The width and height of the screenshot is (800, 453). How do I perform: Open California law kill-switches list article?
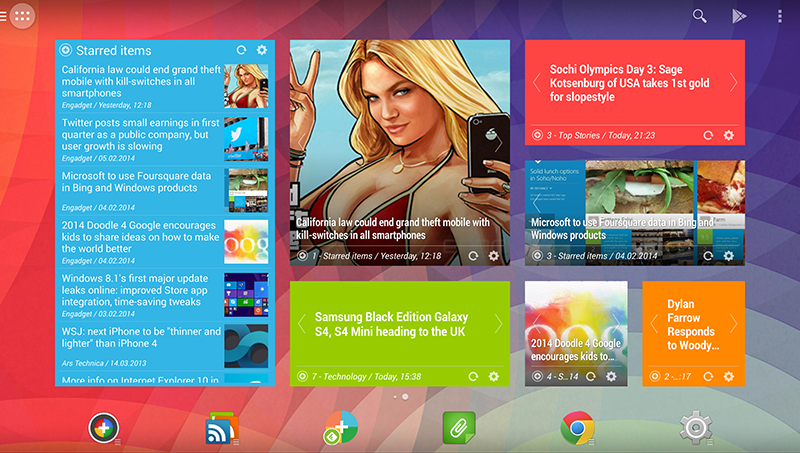click(x=165, y=87)
